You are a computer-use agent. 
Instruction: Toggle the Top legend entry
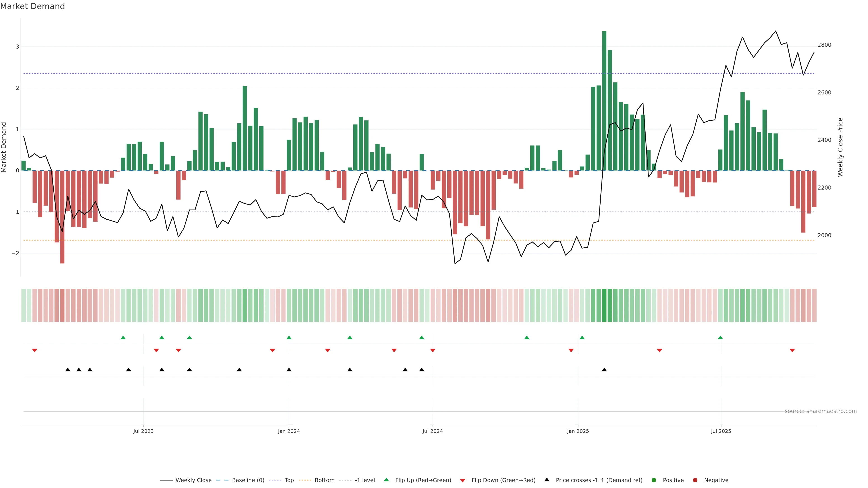[289, 480]
